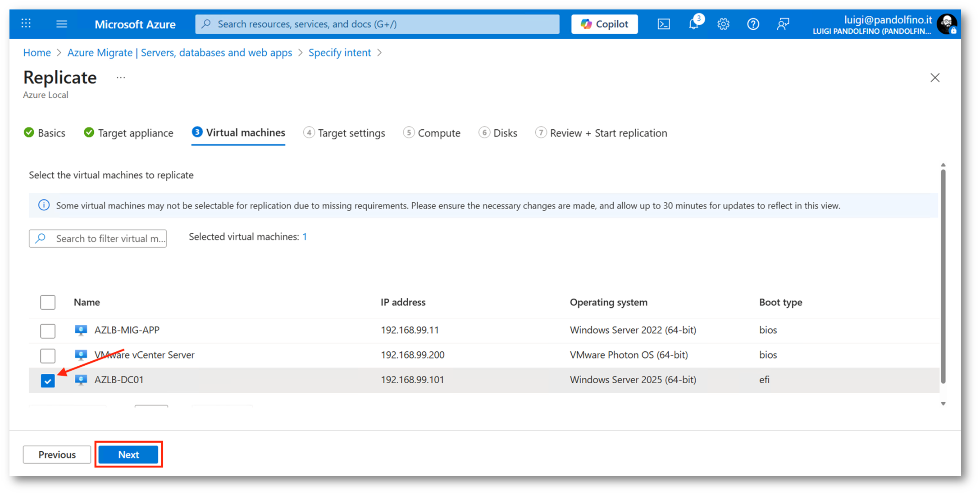Click the Next button

(128, 454)
